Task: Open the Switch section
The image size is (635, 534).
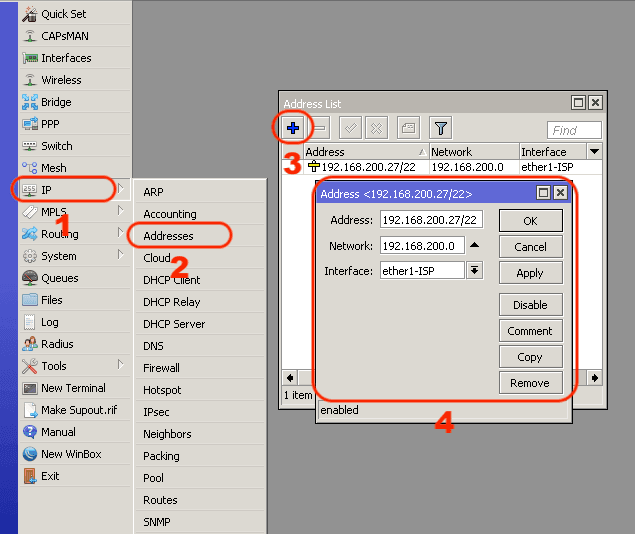Action: [x=75, y=146]
